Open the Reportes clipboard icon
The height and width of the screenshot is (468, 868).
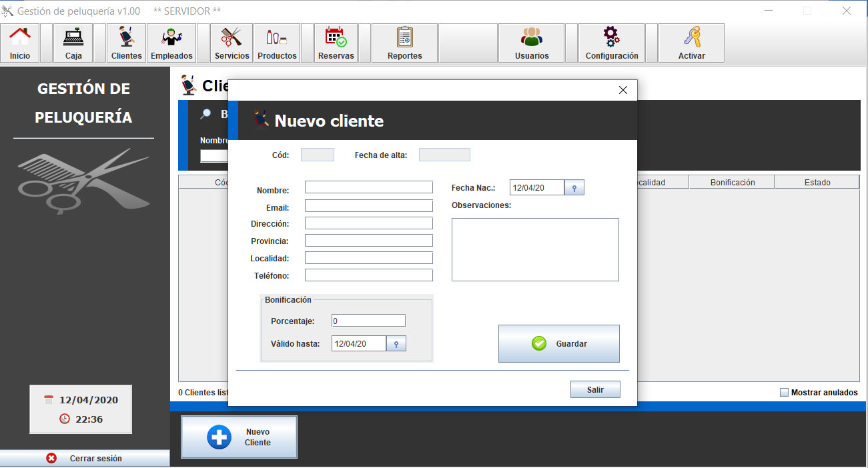point(404,43)
